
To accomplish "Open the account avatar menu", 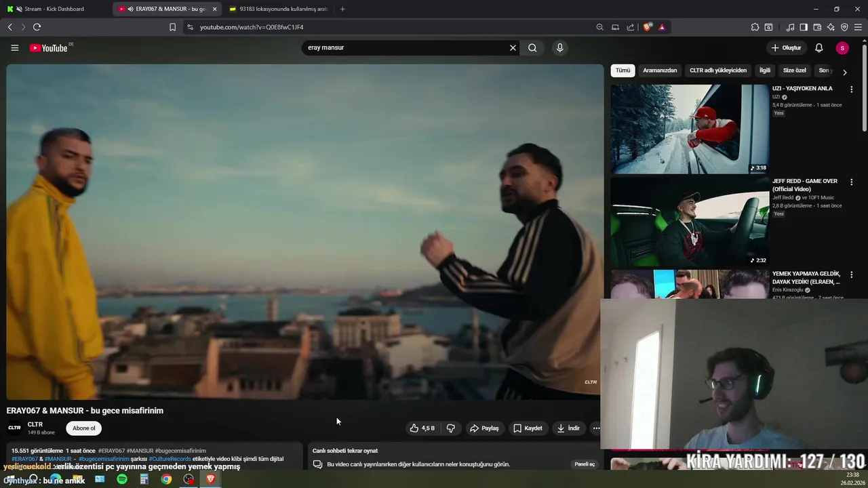I will click(842, 48).
